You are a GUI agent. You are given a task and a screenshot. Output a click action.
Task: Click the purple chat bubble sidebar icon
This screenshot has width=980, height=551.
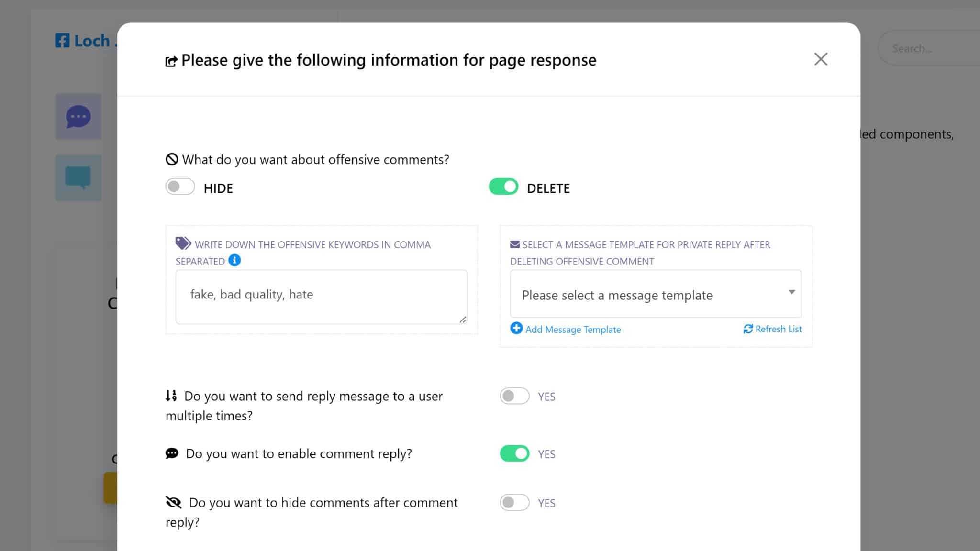pos(78,117)
